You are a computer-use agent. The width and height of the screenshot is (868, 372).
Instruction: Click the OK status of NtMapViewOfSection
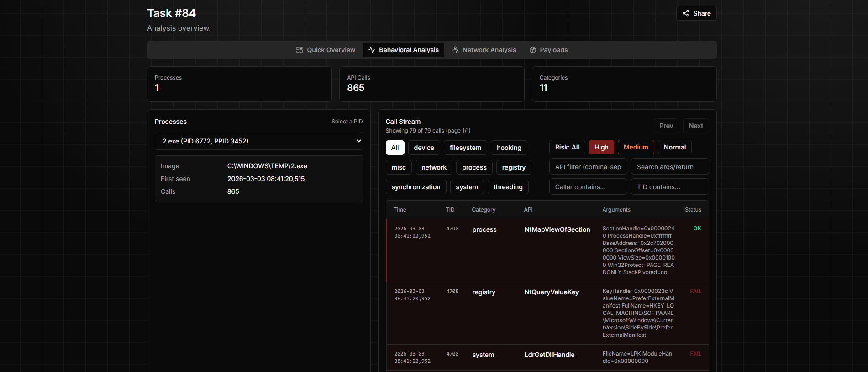pos(697,229)
